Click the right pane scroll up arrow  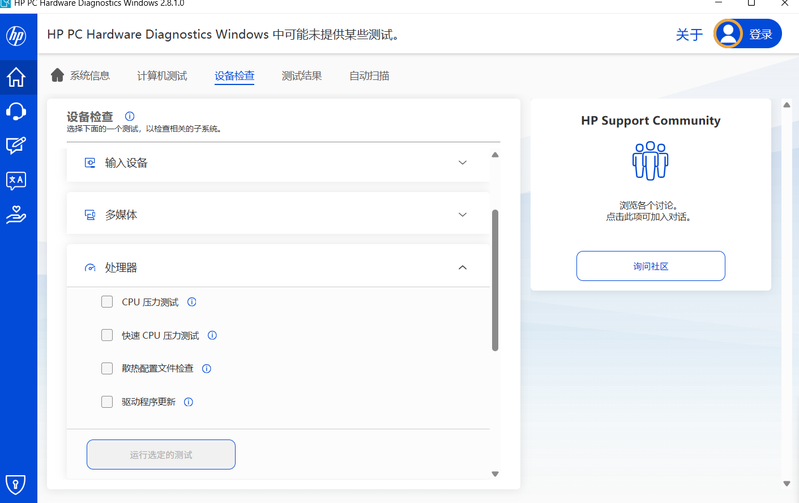(787, 105)
